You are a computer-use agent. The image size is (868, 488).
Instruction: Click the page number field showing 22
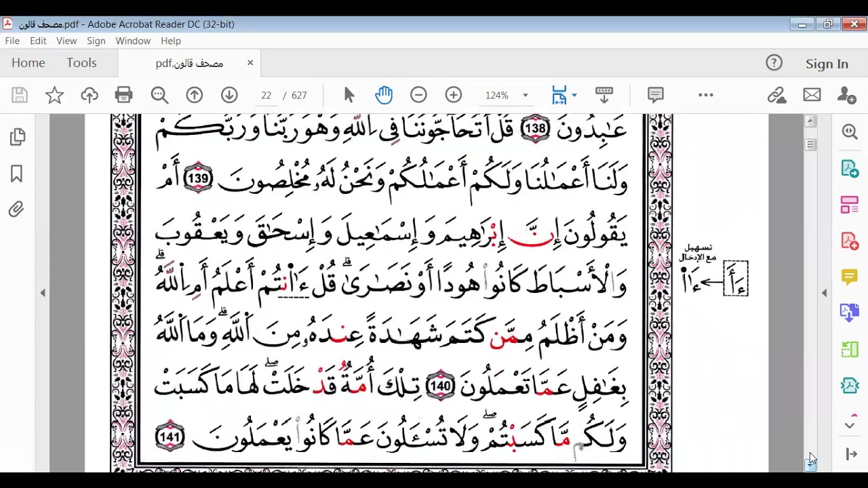coord(267,96)
